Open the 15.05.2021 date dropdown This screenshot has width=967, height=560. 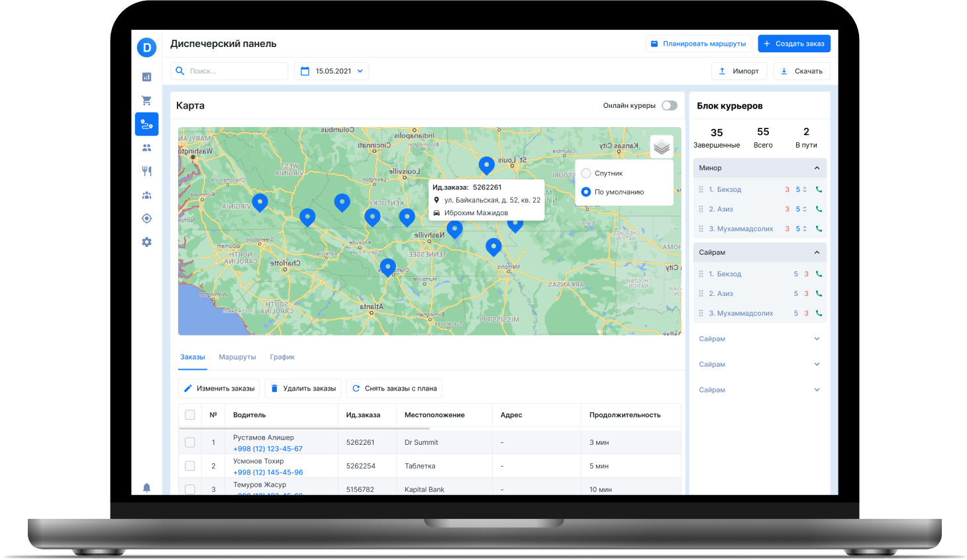click(x=360, y=71)
